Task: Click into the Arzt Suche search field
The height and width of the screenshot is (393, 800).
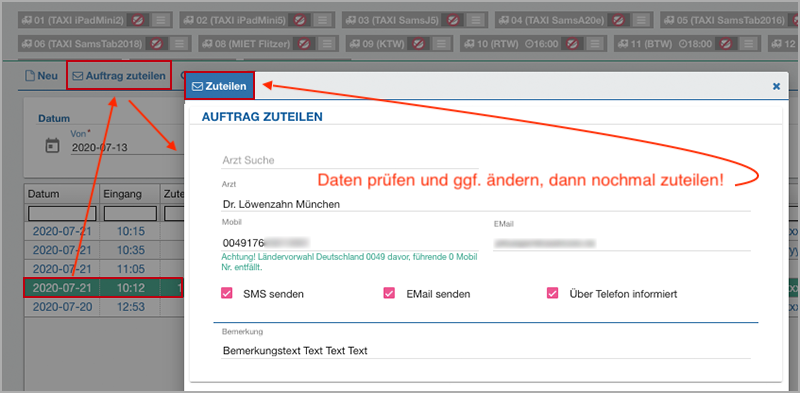Action: pos(349,160)
